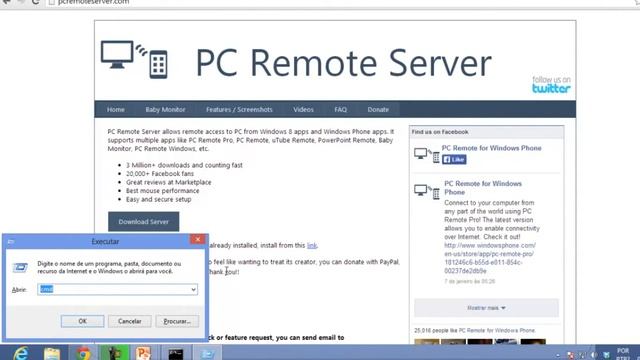Click the '7 de janeiro' post timestamp
The height and width of the screenshot is (360, 640).
pyautogui.click(x=469, y=281)
